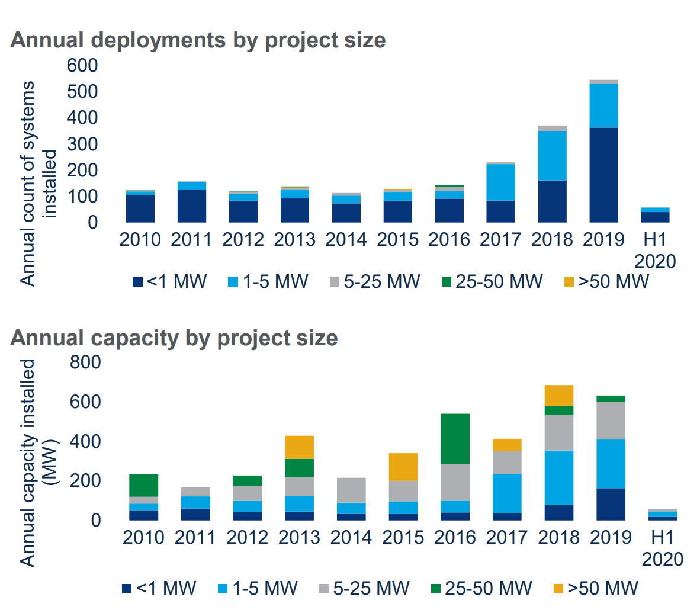Click the 2010 green segment in capacity chart
Screen dimensions: 700x613
click(143, 485)
